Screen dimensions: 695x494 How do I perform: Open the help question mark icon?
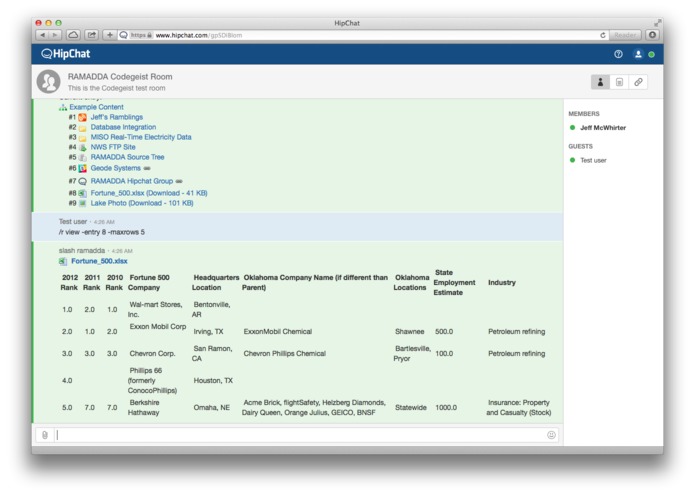pos(618,54)
